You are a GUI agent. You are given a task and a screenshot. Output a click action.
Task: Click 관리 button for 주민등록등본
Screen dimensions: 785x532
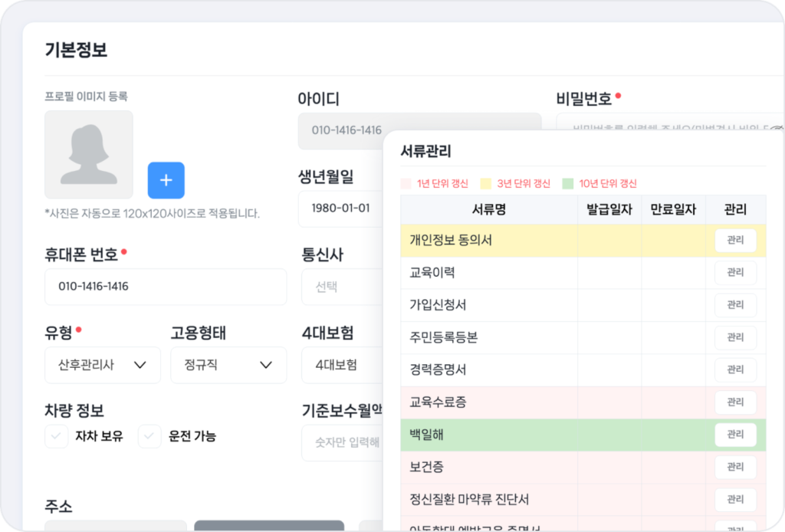point(735,337)
